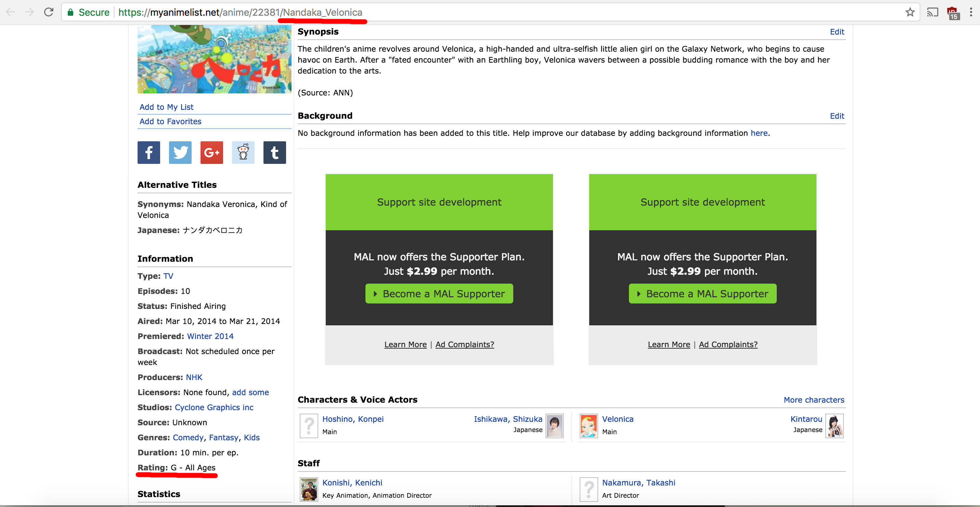This screenshot has width=980, height=507.
Task: Open Ishikawa, Shizuka voice actor link
Action: click(x=508, y=419)
